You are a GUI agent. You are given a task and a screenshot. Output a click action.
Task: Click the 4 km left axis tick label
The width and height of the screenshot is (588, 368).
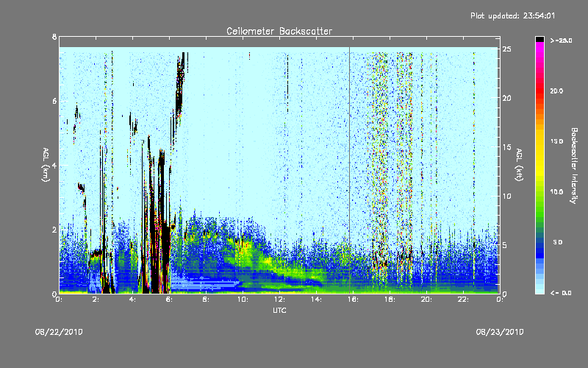[x=54, y=165]
